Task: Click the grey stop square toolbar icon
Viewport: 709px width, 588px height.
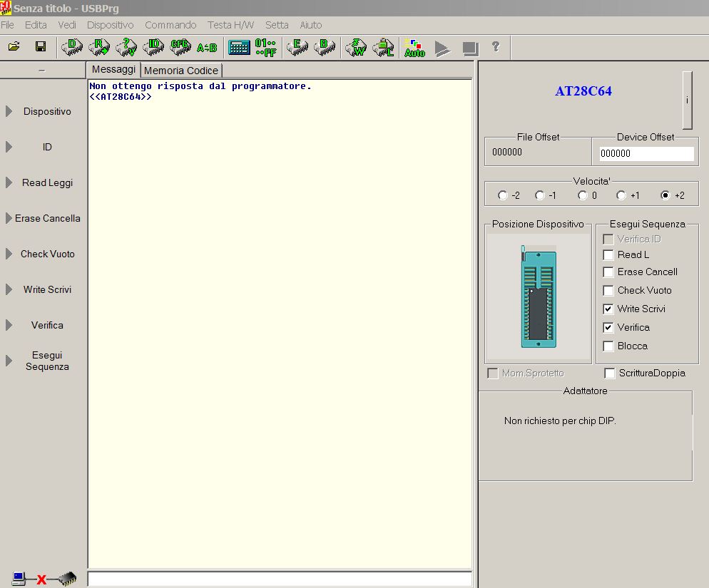Action: point(470,48)
